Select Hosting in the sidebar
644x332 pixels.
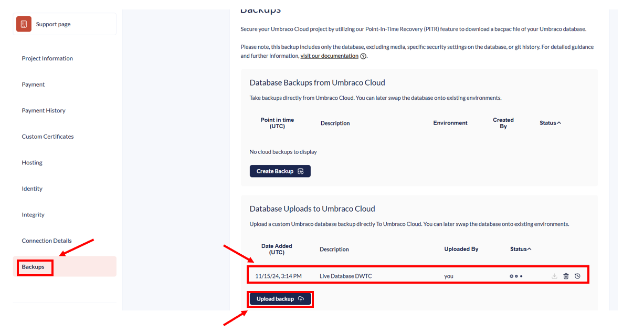32,163
